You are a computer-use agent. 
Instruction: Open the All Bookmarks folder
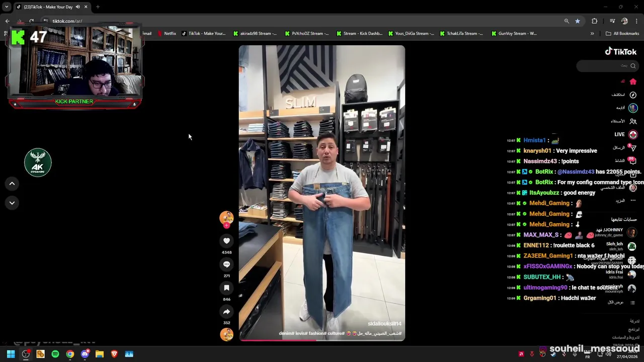click(x=622, y=34)
